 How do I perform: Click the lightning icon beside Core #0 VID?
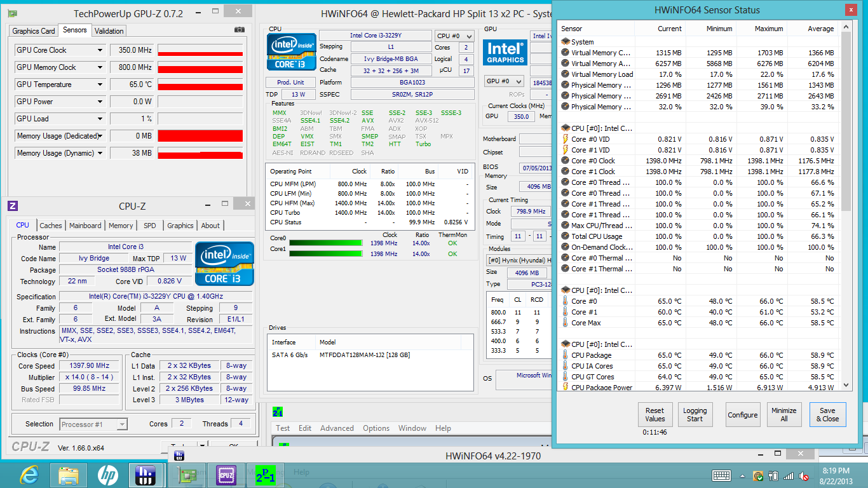(566, 139)
